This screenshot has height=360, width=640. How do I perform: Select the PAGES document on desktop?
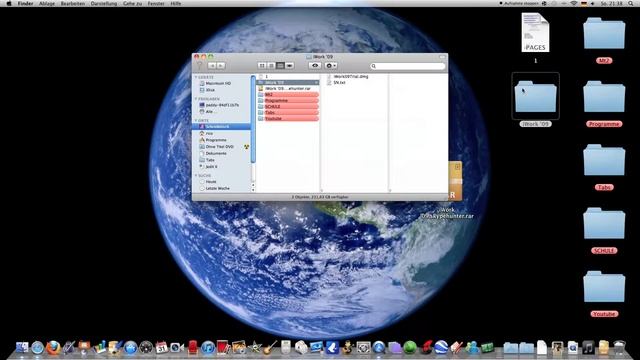pos(535,33)
